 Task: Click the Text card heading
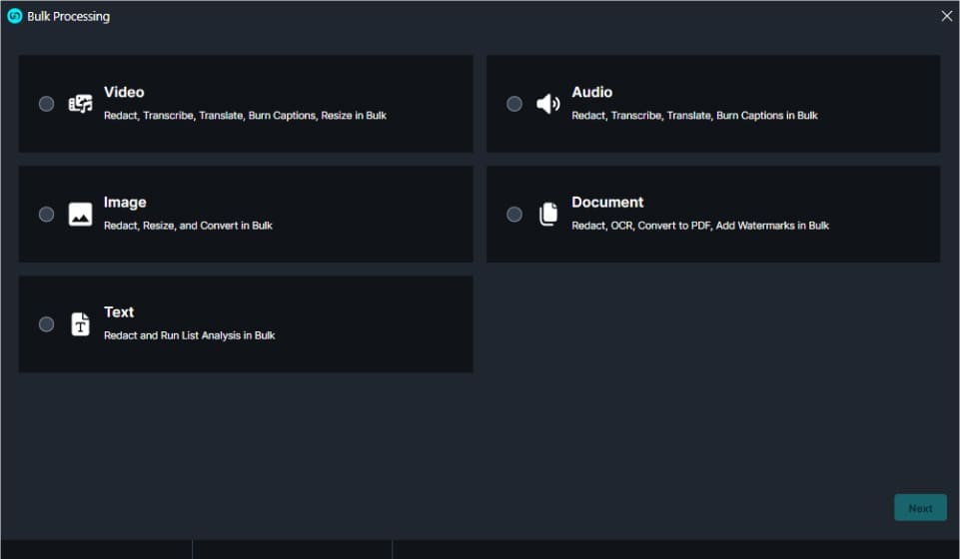click(119, 312)
